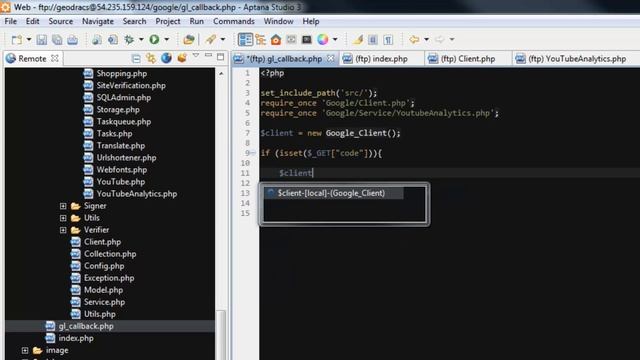Open the Navigate menu
The height and width of the screenshot is (360, 640).
pos(98,21)
